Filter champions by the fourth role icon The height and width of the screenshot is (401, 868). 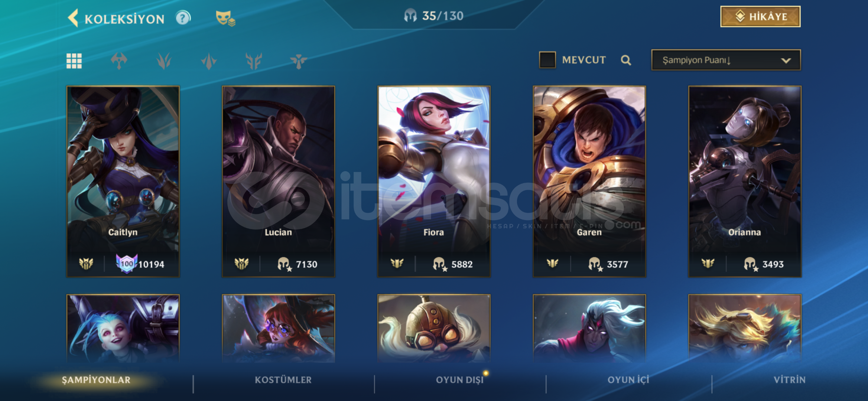254,61
